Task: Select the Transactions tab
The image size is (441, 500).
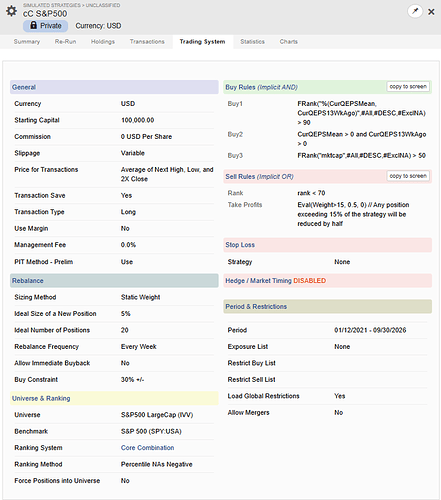Action: click(x=147, y=42)
